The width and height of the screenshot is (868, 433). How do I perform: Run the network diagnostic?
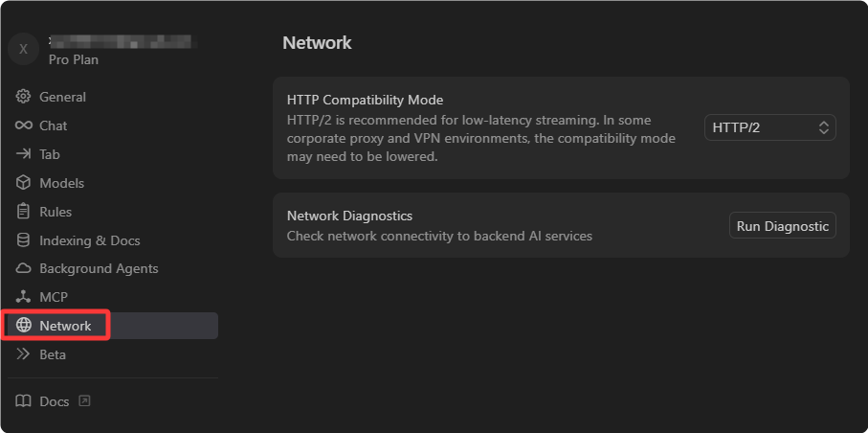(782, 226)
